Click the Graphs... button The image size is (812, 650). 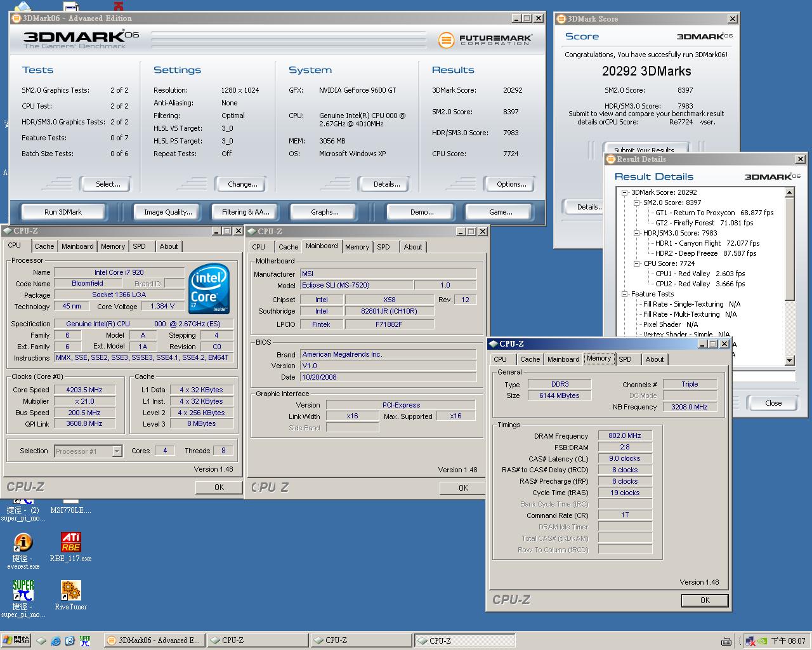tap(325, 212)
